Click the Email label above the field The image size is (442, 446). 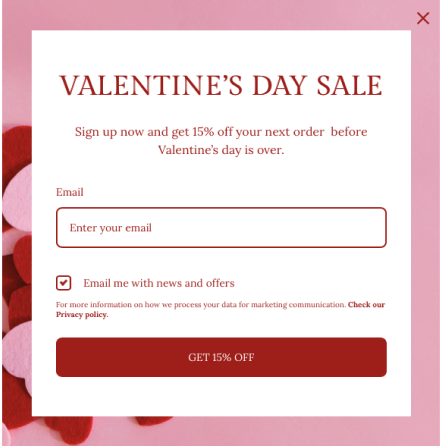[69, 192]
